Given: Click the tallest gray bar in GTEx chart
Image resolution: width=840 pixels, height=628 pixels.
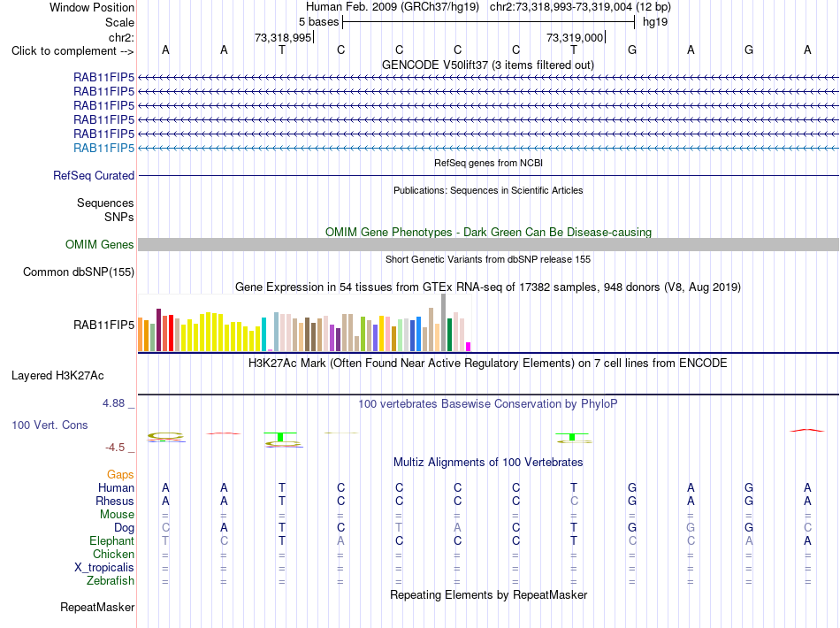Looking at the screenshot, I should 444,323.
